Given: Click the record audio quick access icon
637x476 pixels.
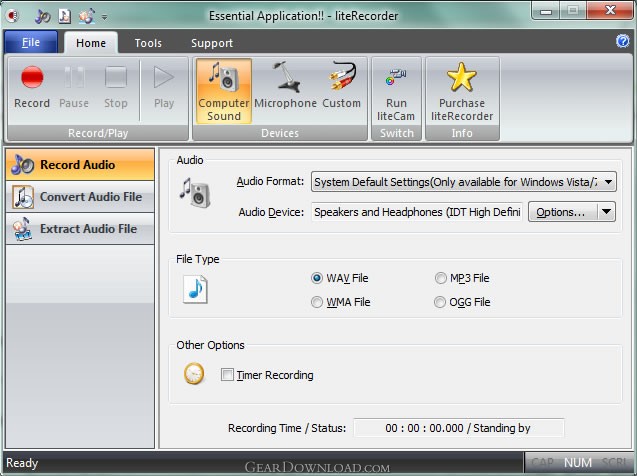Looking at the screenshot, I should [x=43, y=16].
